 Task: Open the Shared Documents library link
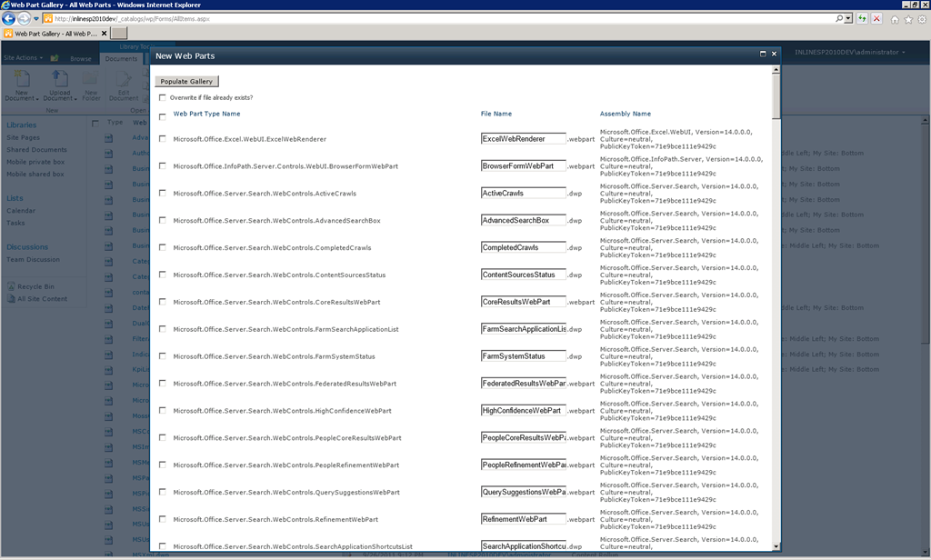[x=36, y=150]
